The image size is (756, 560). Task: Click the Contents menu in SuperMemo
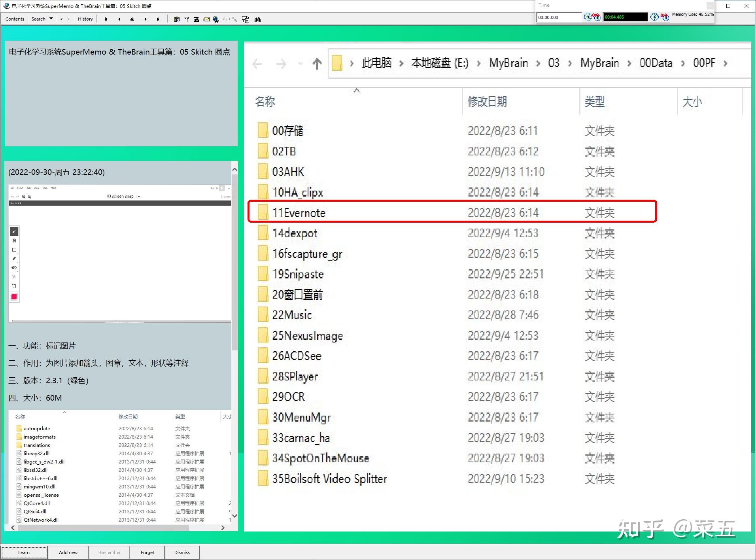[14, 19]
